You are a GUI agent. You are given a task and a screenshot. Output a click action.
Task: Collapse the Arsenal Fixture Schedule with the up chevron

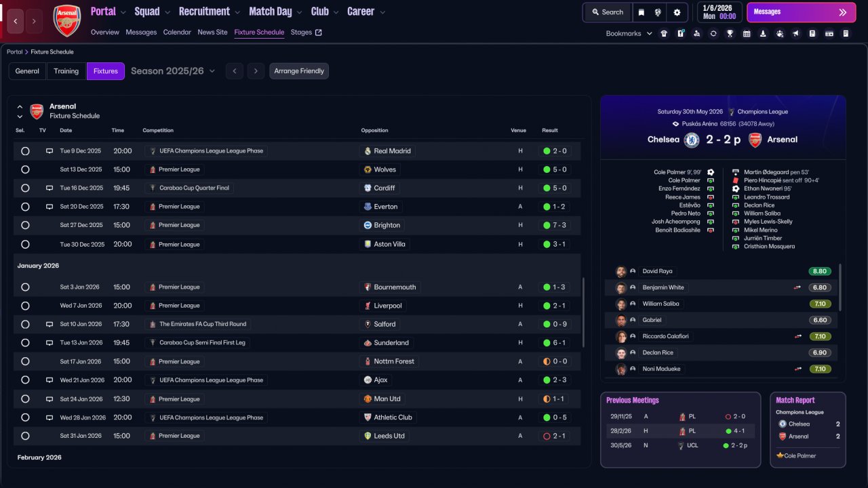(20, 106)
